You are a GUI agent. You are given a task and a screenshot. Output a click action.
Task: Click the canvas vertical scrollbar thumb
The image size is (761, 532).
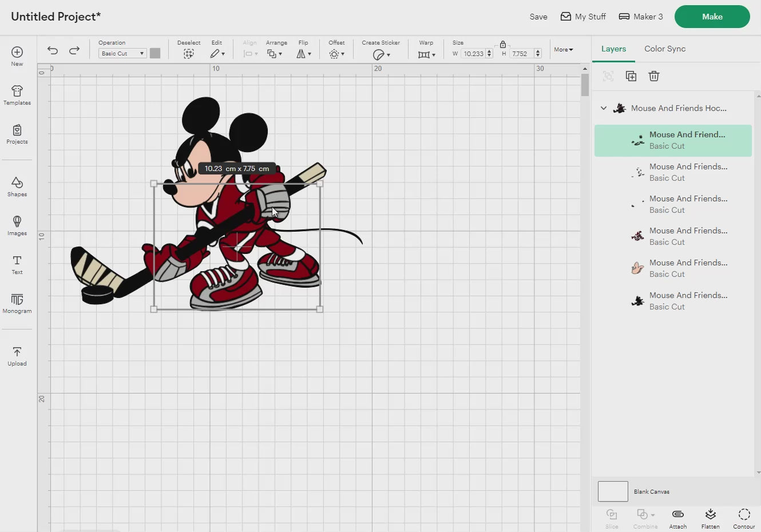coord(585,85)
